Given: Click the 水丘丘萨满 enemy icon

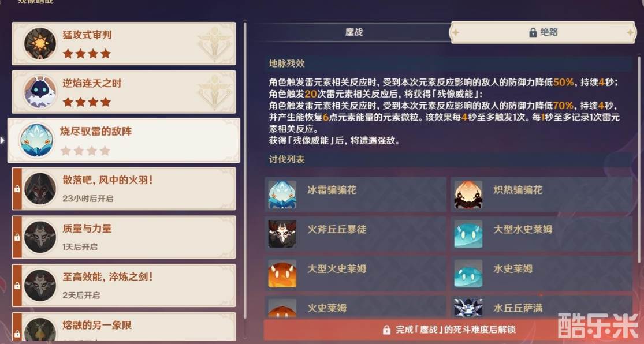Looking at the screenshot, I should 468,308.
